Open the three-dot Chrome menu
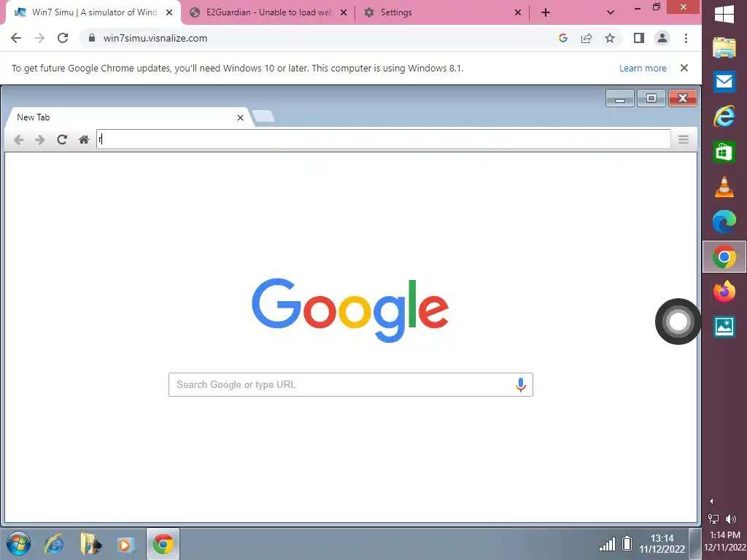The height and width of the screenshot is (560, 747). pos(686,38)
